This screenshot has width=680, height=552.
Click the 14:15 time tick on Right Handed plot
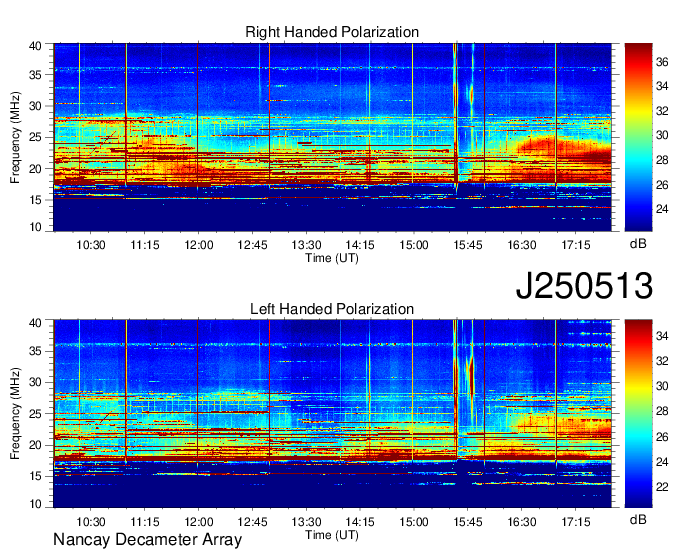[x=360, y=245]
